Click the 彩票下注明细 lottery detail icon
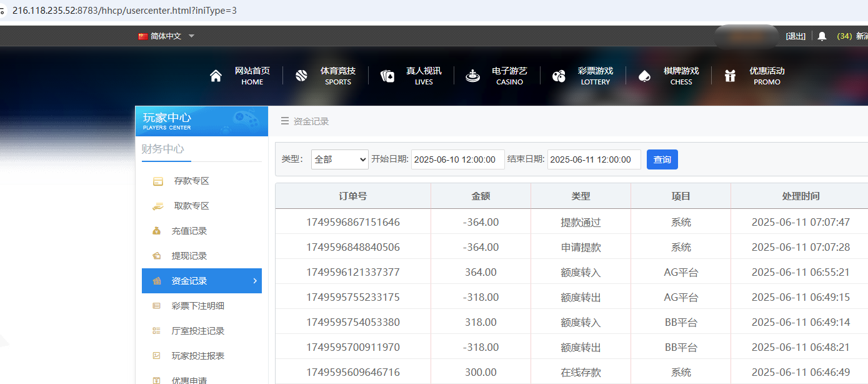868x384 pixels. click(157, 306)
